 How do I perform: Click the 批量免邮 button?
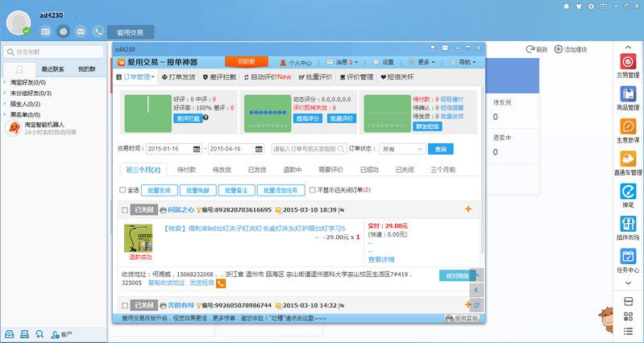198,190
